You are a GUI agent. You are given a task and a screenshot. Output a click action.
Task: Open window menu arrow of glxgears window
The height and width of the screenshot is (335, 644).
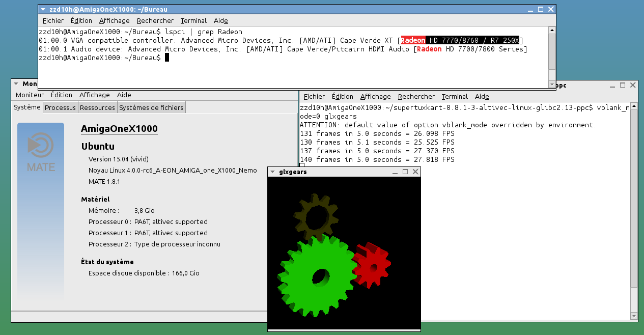[272, 172]
